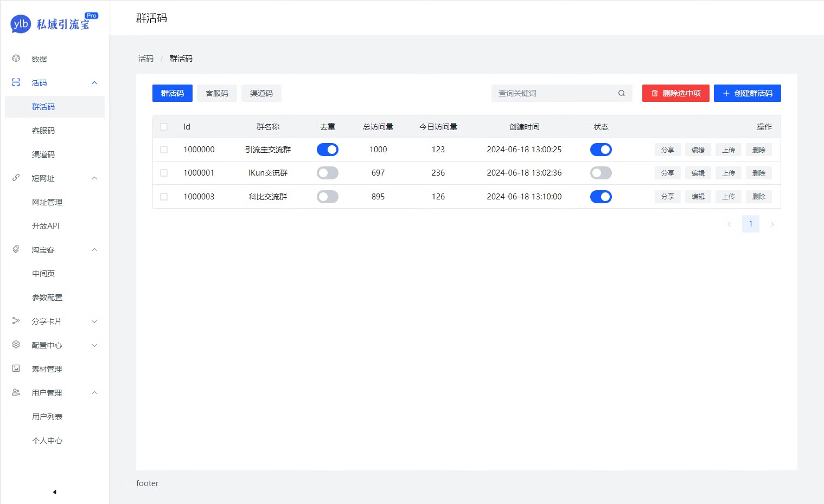Collapse the 活码 sidebar section
Viewport: 824px width, 504px height.
[94, 83]
